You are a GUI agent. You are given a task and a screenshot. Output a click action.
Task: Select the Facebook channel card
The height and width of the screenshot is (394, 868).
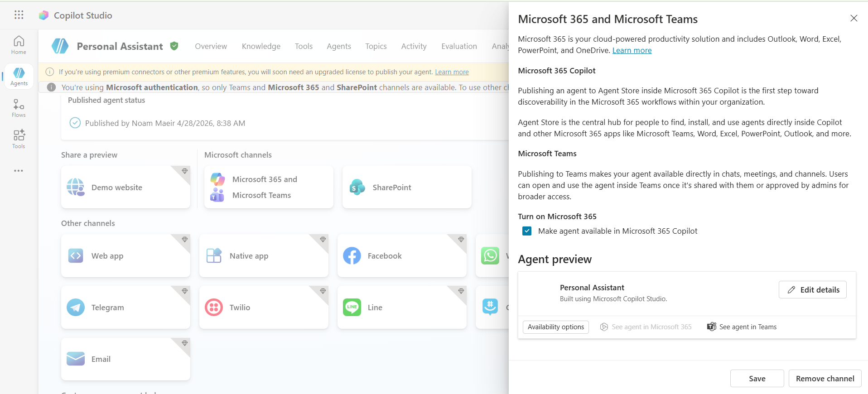402,255
